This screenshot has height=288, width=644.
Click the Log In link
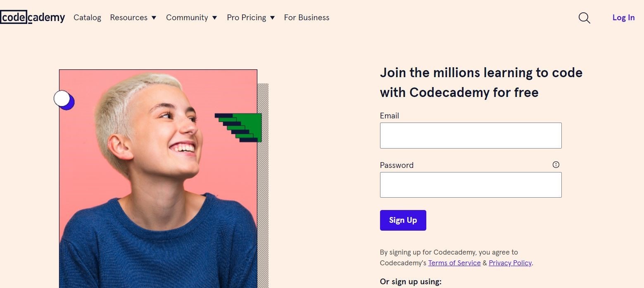[x=623, y=17]
